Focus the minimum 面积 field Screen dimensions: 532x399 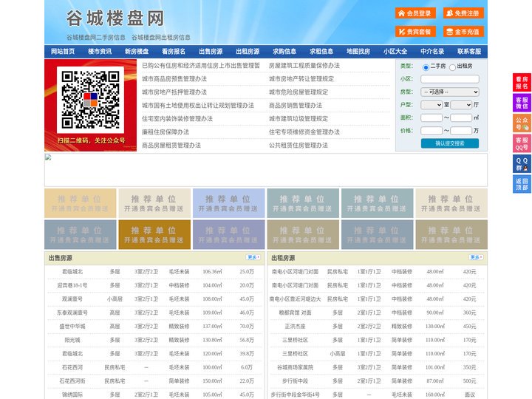coord(432,117)
